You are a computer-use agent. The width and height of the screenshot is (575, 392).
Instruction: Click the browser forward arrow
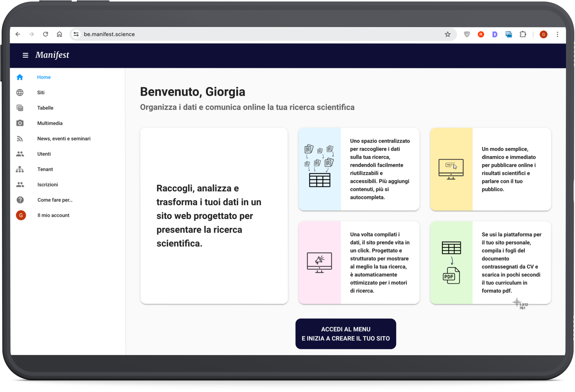(31, 34)
